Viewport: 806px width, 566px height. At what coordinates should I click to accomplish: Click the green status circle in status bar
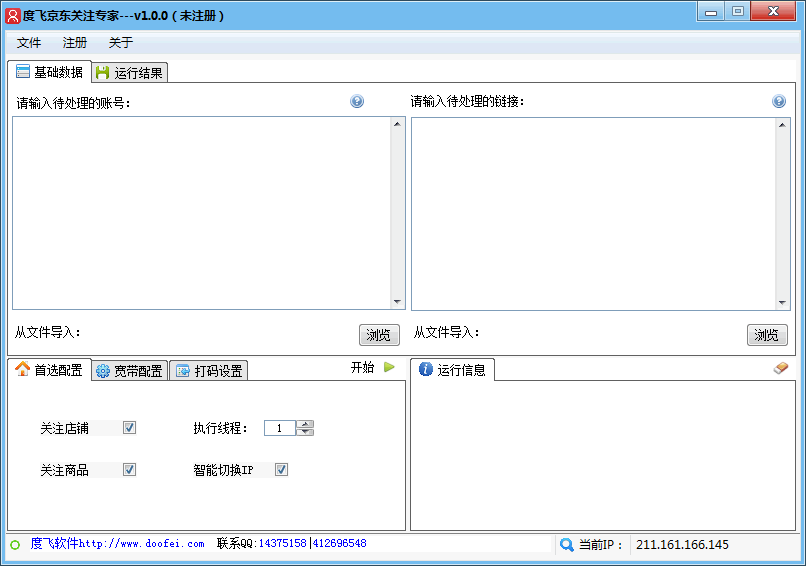point(15,545)
